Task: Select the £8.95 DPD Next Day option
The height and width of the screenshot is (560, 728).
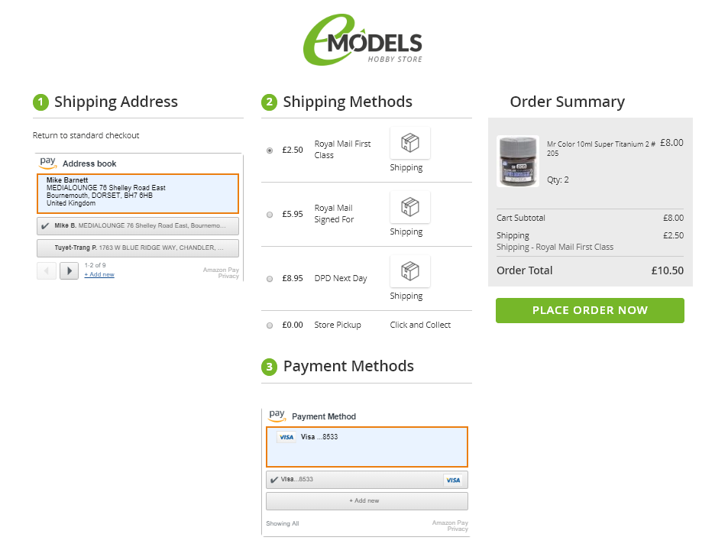Action: (x=270, y=279)
